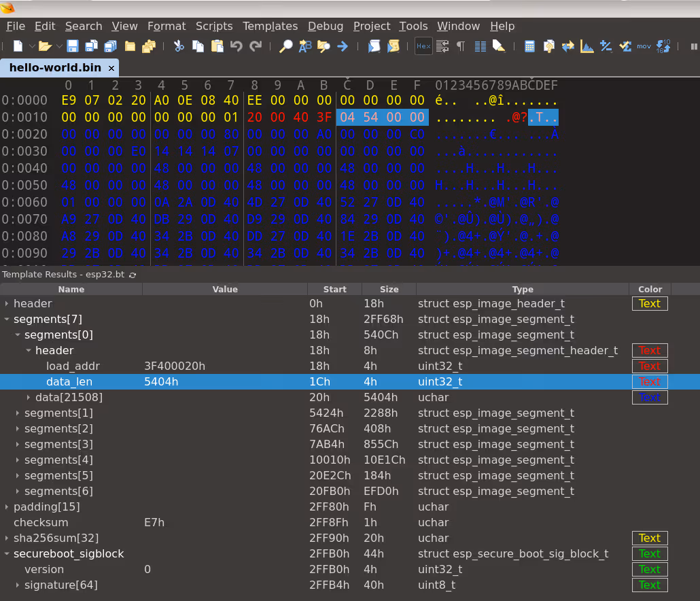The width and height of the screenshot is (700, 601).
Task: Open the Find magnifier tool
Action: pyautogui.click(x=286, y=46)
